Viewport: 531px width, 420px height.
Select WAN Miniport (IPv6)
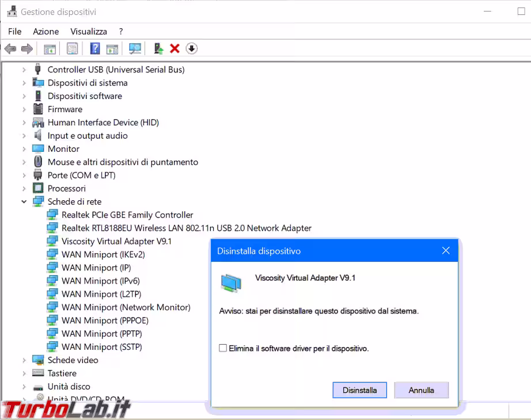[101, 281]
